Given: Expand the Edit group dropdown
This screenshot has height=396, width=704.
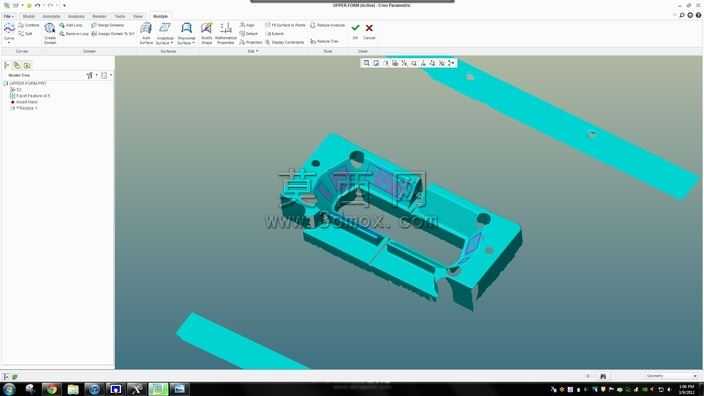Looking at the screenshot, I should click(253, 51).
